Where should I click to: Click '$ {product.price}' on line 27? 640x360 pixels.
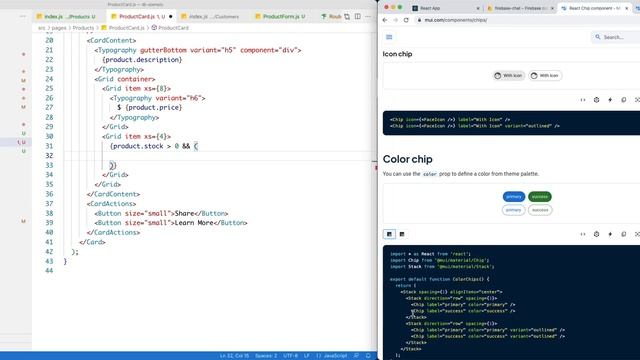tap(150, 107)
